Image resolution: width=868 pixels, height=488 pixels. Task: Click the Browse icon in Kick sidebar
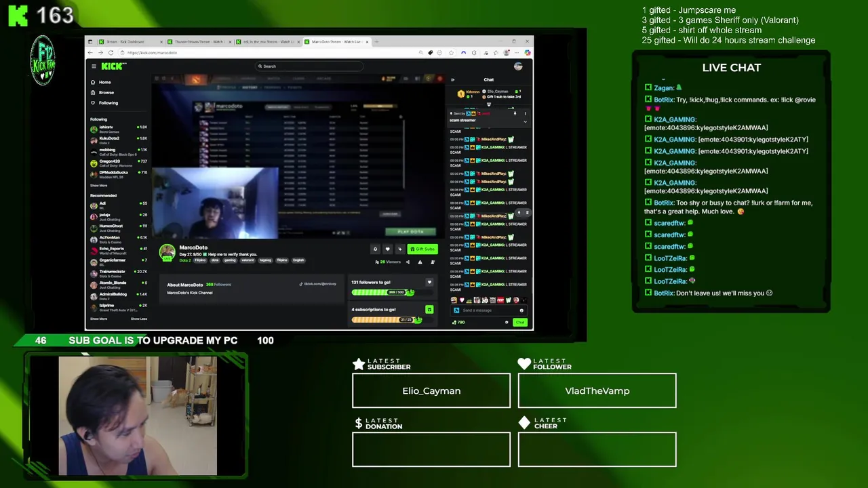(x=93, y=92)
